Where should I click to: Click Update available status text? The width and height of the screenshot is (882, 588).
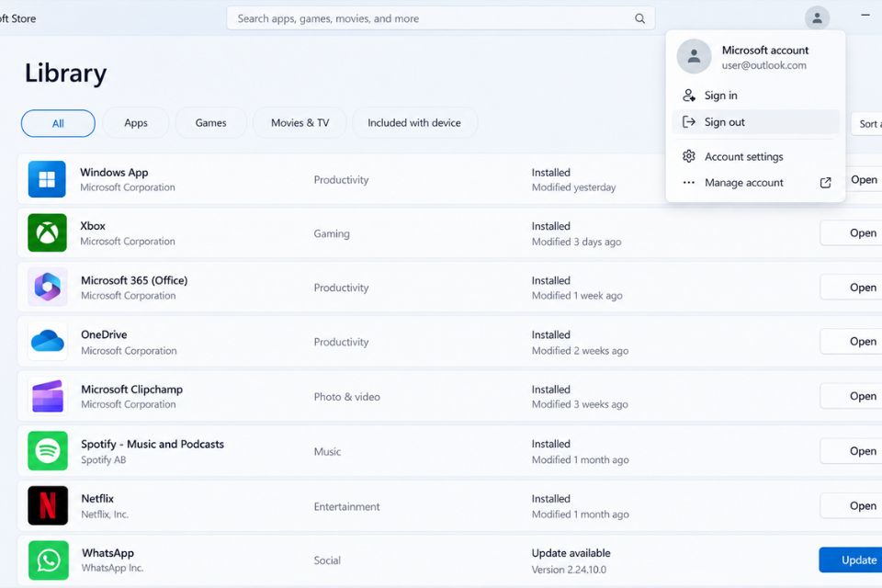click(571, 553)
